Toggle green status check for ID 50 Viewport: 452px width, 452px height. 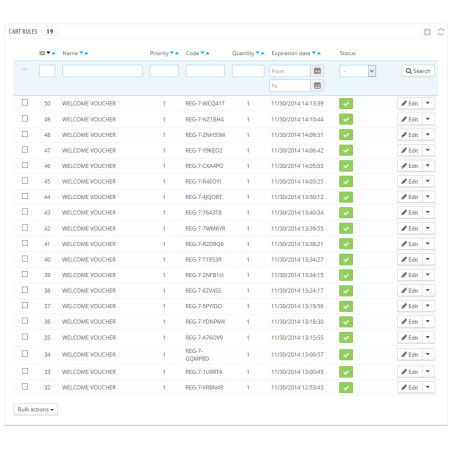click(x=346, y=104)
